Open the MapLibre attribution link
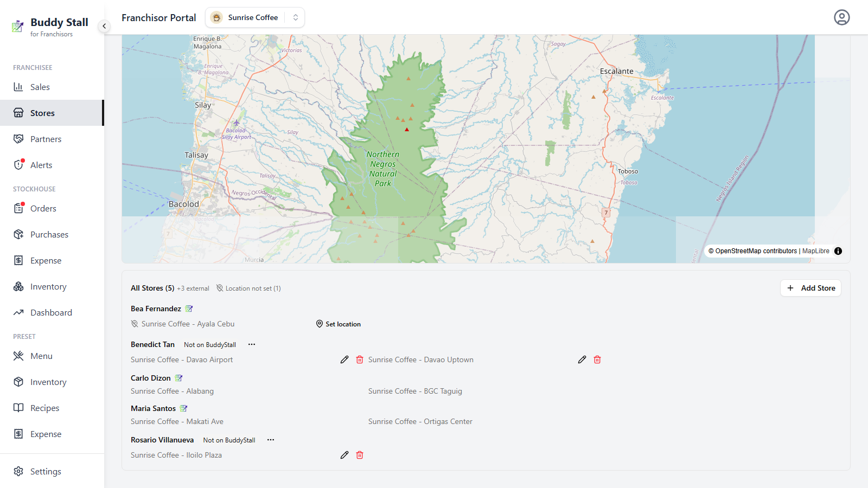This screenshot has width=868, height=488. [816, 251]
